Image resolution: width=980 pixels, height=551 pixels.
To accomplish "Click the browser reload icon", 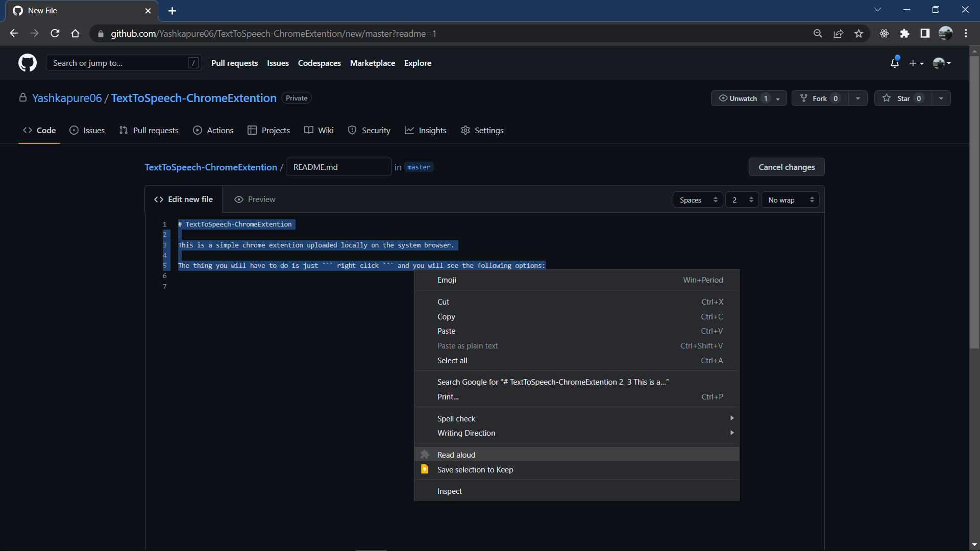I will tap(55, 34).
